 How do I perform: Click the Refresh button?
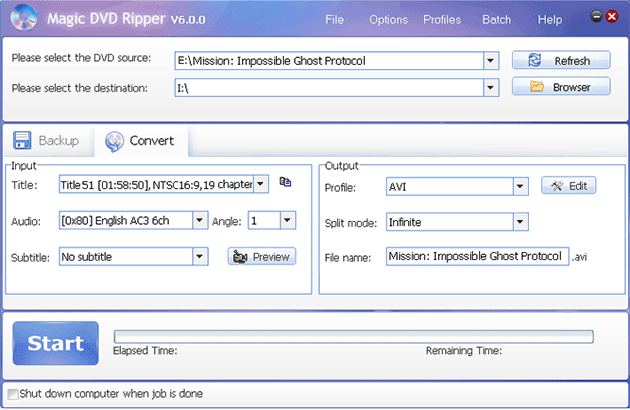pos(561,60)
